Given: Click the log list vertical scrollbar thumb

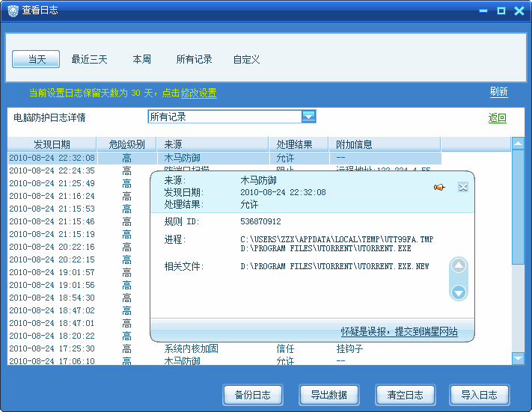Looking at the screenshot, I should 518,207.
